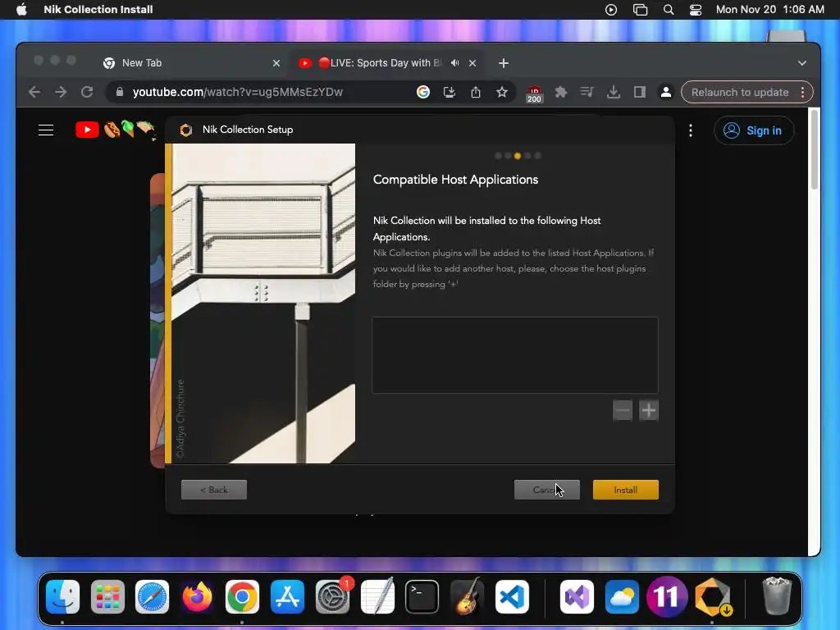Bookmark this page with the star icon
The width and height of the screenshot is (840, 630).
click(502, 92)
